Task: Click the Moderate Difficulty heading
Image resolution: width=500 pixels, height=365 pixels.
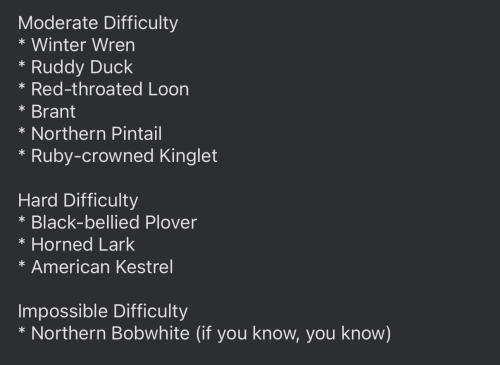Action: [98, 23]
